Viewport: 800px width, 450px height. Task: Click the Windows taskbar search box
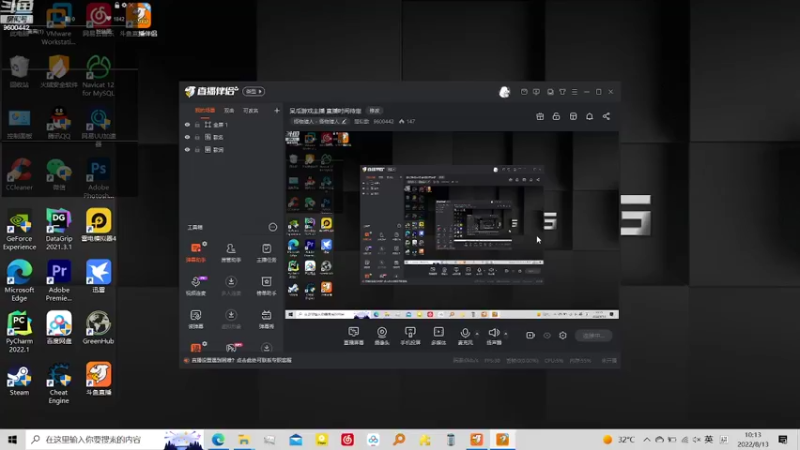[x=115, y=439]
